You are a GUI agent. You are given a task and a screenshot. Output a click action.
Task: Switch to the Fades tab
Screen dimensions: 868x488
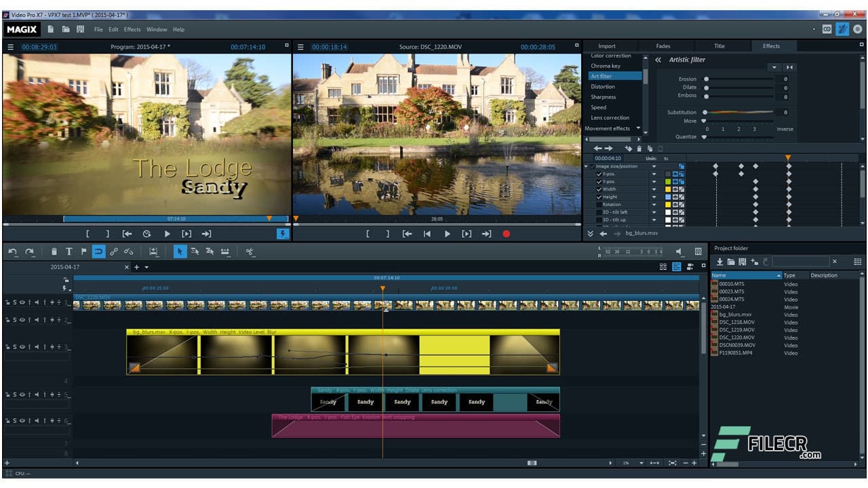(664, 46)
